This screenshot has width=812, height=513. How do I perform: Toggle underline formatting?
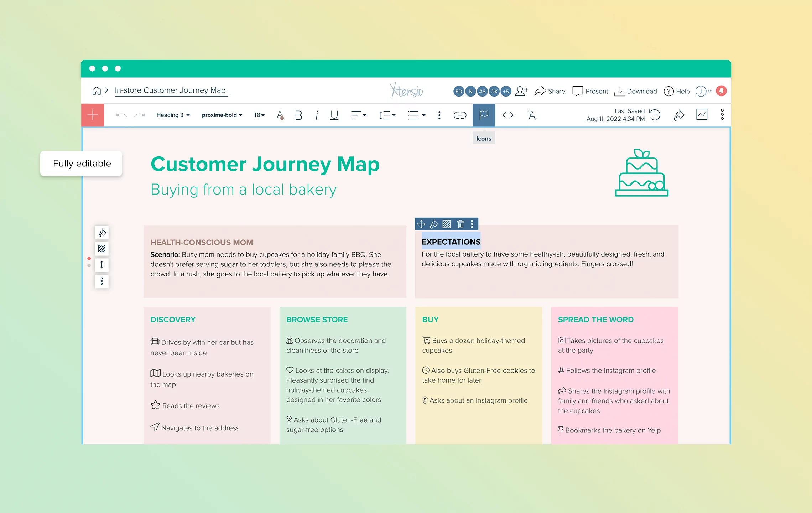pyautogui.click(x=334, y=115)
